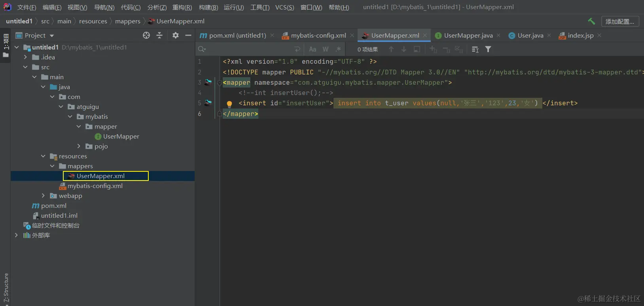Image resolution: width=644 pixels, height=306 pixels.
Task: Open the 帮助(H) menu
Action: click(339, 7)
